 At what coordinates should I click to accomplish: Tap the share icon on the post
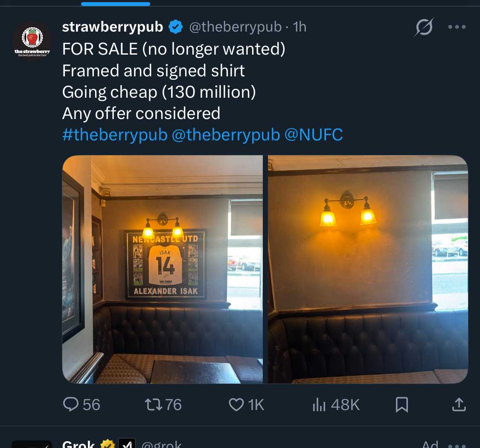pyautogui.click(x=459, y=404)
